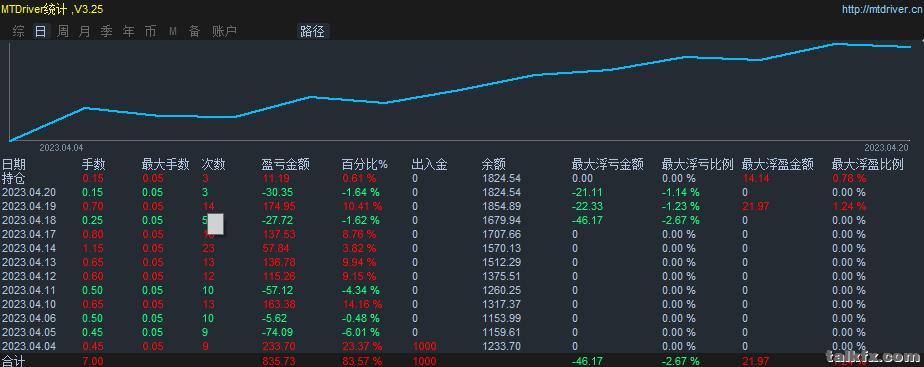Screen dimensions: 924x367
Task: Click the 2023.04.20 end date chart label
Action: click(x=886, y=147)
